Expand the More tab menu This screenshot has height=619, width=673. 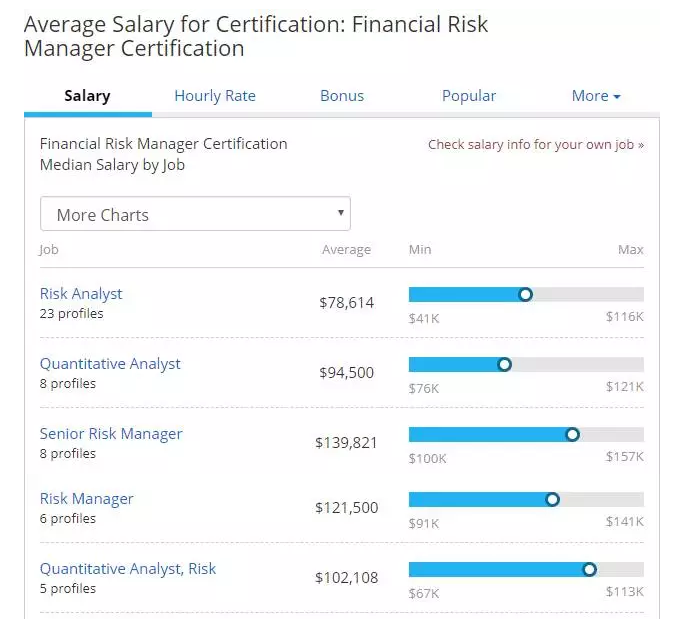coord(596,96)
